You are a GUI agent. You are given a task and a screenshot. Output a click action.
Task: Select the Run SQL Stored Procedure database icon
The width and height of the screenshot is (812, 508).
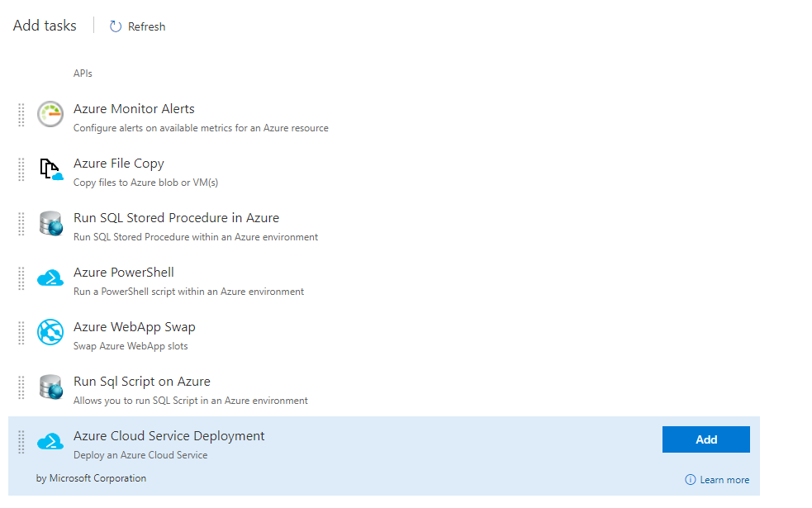tap(50, 224)
